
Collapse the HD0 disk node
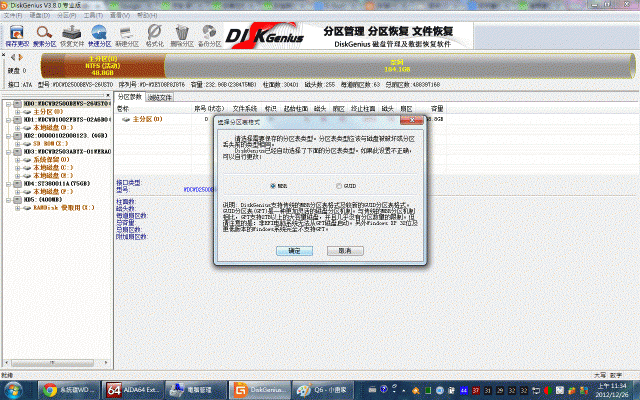pyautogui.click(x=8, y=104)
